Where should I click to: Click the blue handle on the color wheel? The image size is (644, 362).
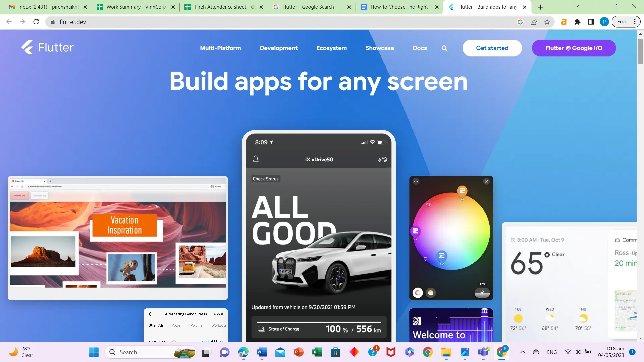tap(442, 257)
